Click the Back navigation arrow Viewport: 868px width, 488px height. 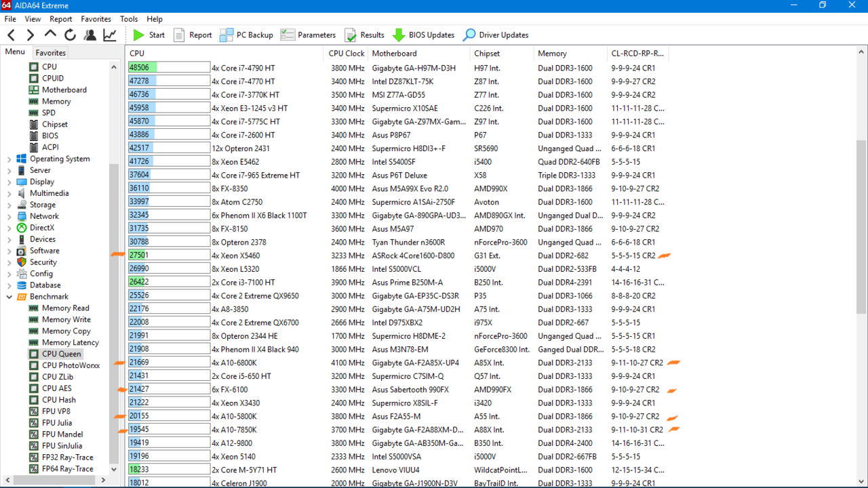(x=11, y=35)
